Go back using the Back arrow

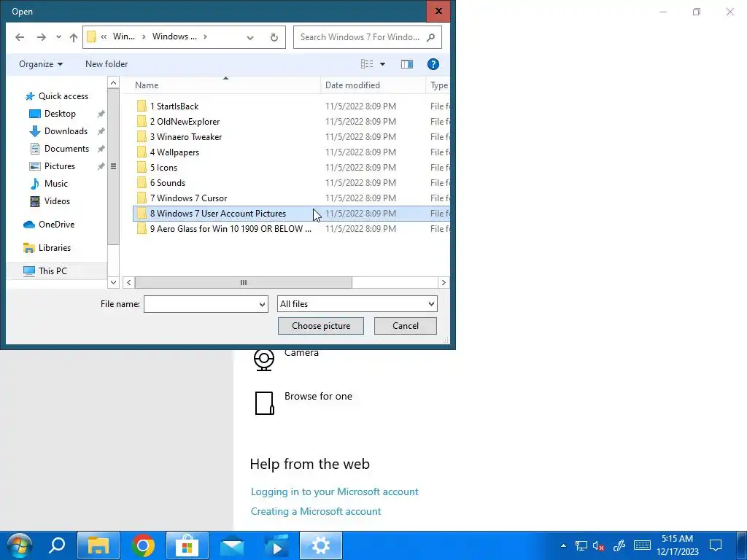20,37
